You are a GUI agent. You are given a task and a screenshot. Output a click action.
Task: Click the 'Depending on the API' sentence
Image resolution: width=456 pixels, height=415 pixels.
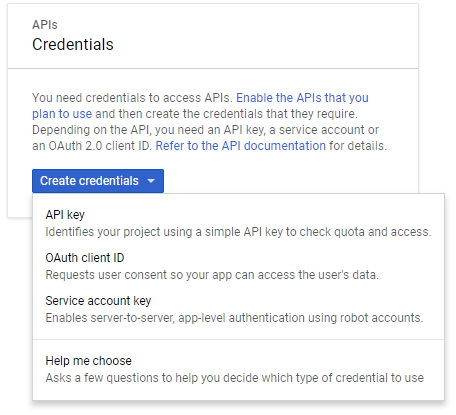click(205, 130)
